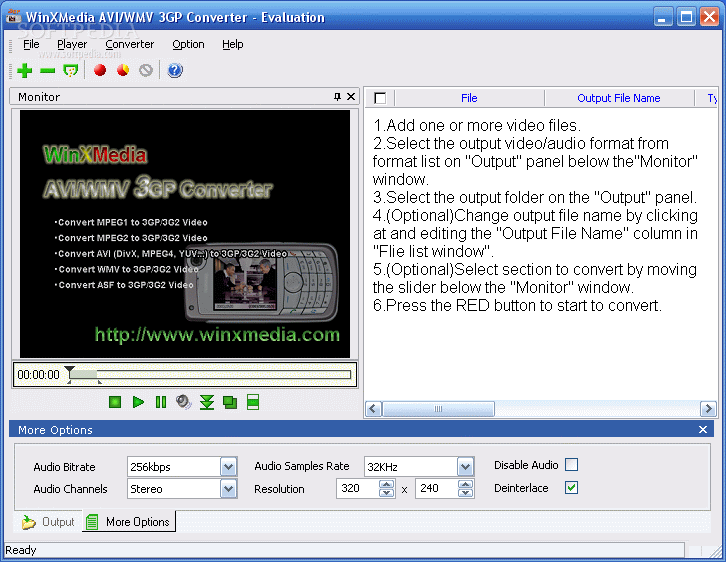Minimize the WinXMedia window
Screen dimensions: 726x562
[x=663, y=17]
